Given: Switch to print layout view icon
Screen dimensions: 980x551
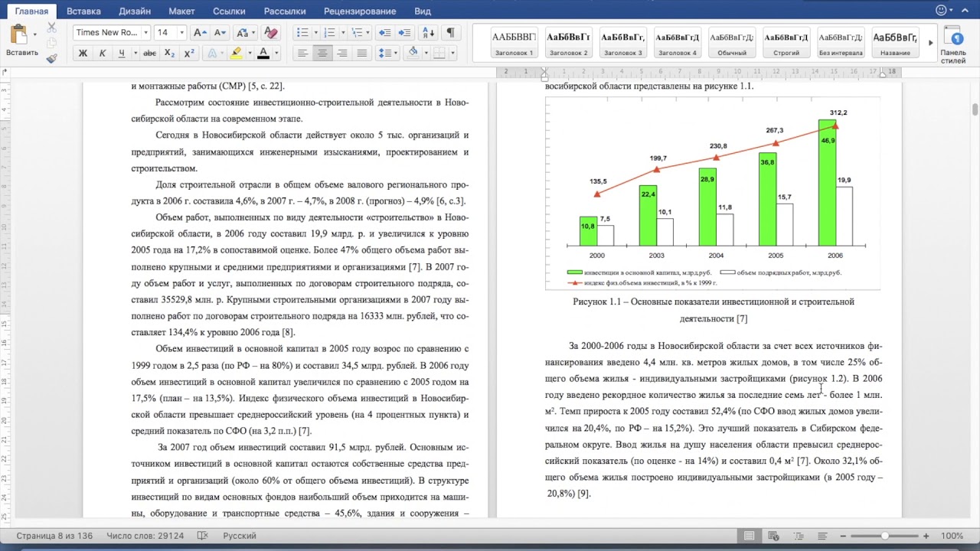Looking at the screenshot, I should click(x=750, y=536).
